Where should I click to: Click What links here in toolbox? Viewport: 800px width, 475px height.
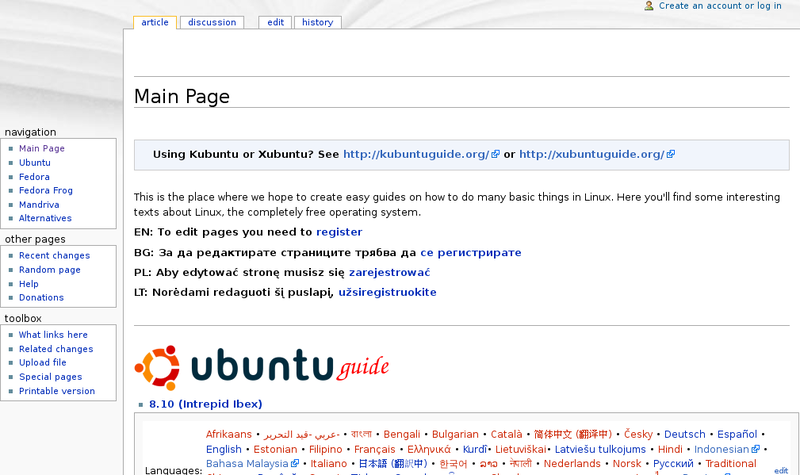(53, 335)
